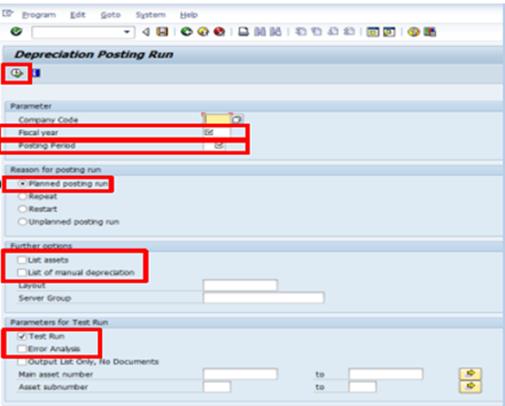Open the Program menu

point(39,15)
